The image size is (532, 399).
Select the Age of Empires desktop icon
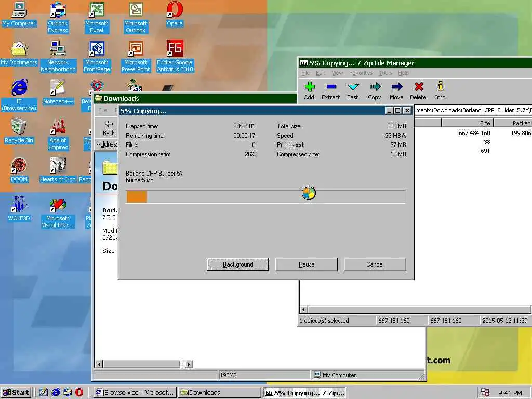[58, 135]
